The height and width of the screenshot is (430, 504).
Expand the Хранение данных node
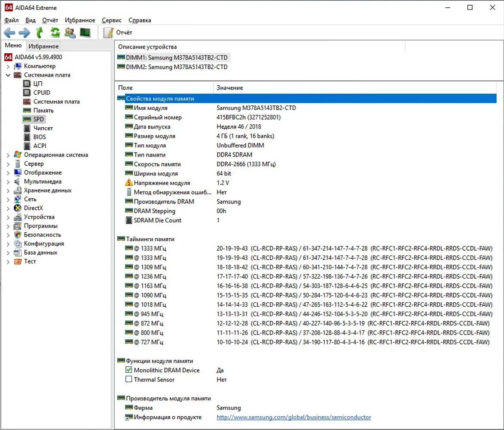8,191
